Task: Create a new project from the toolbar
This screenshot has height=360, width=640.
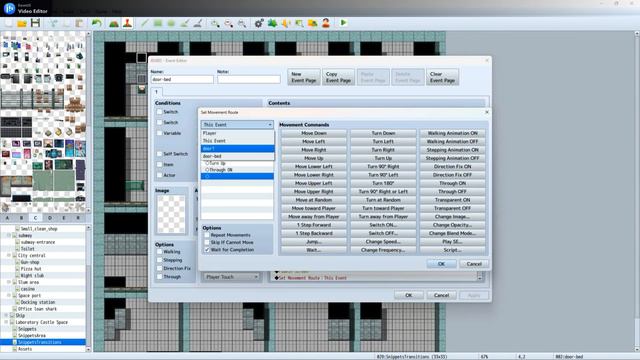Action: (9, 23)
